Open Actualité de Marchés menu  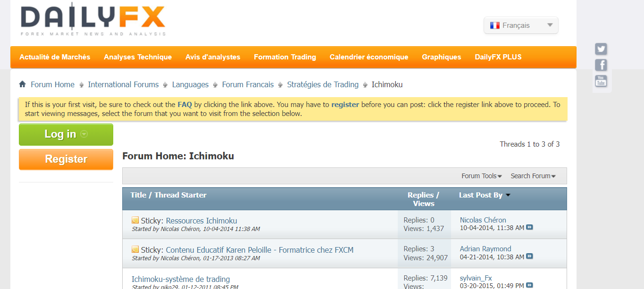[55, 57]
